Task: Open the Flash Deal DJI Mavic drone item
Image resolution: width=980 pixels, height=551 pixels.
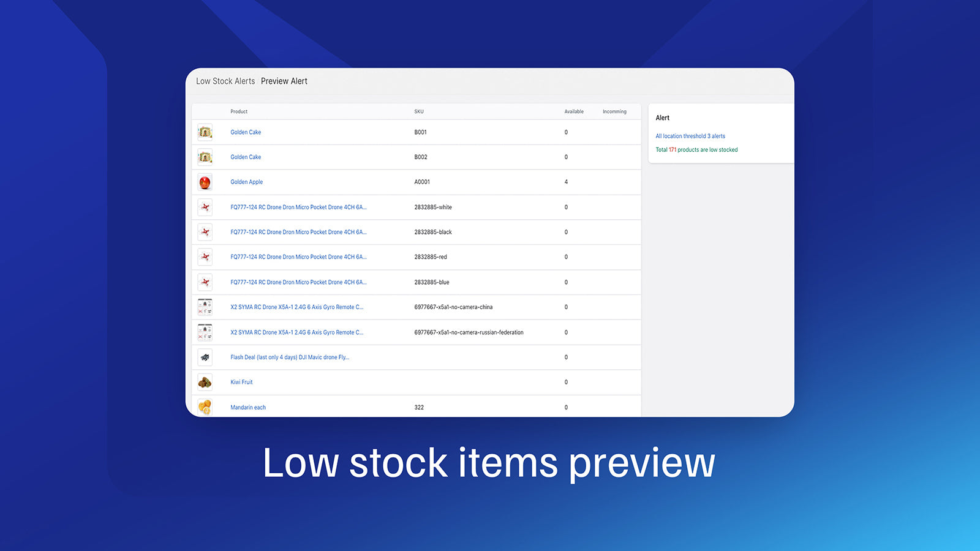Action: tap(289, 357)
